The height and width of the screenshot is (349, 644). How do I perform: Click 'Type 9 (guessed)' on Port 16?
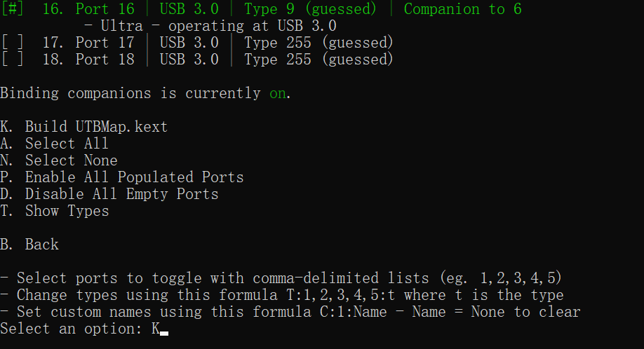(x=311, y=8)
